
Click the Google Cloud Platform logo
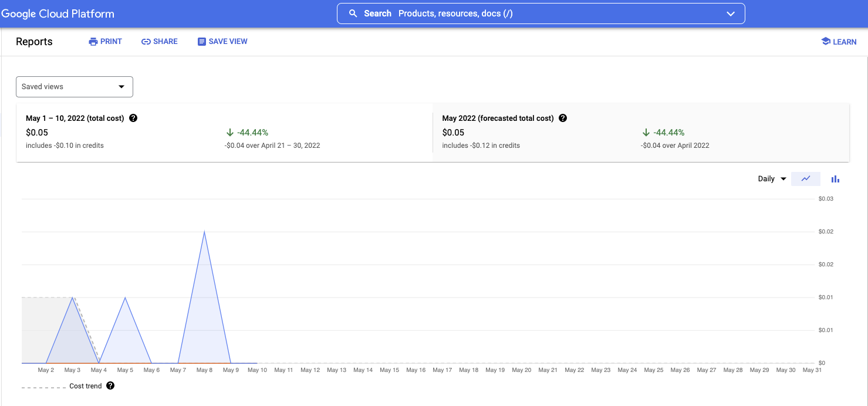(x=58, y=13)
